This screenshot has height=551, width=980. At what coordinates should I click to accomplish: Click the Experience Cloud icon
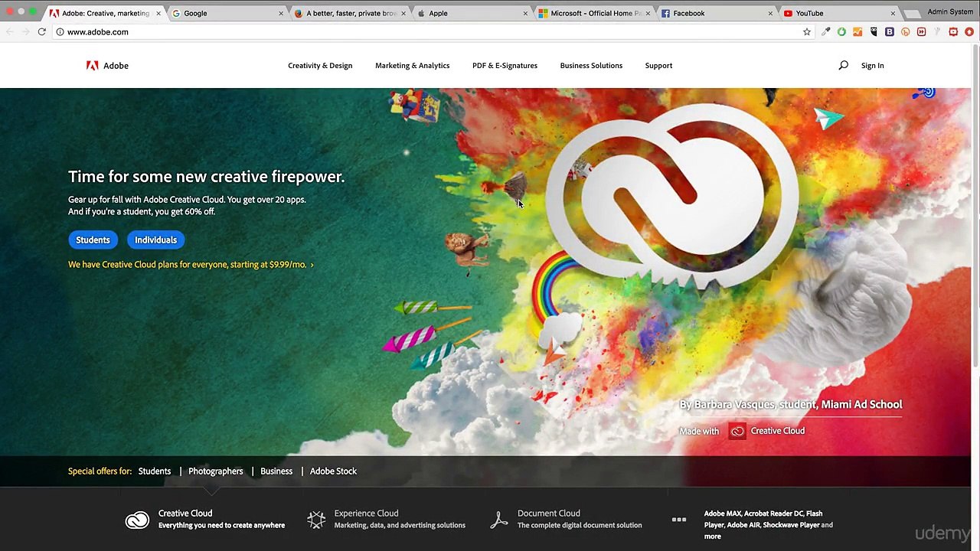pyautogui.click(x=316, y=520)
